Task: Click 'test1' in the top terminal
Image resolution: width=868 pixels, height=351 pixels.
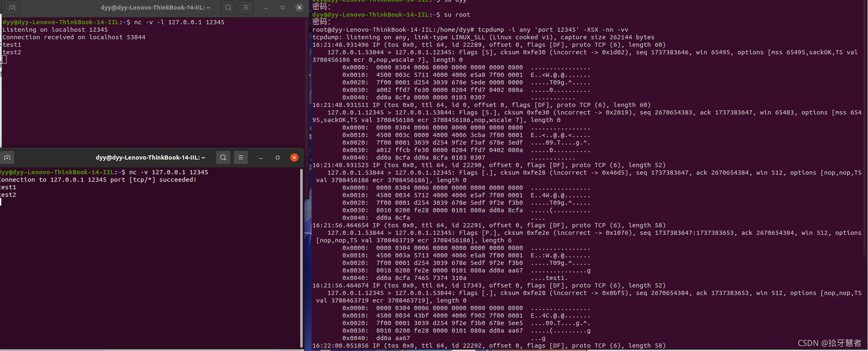Action: tap(12, 45)
